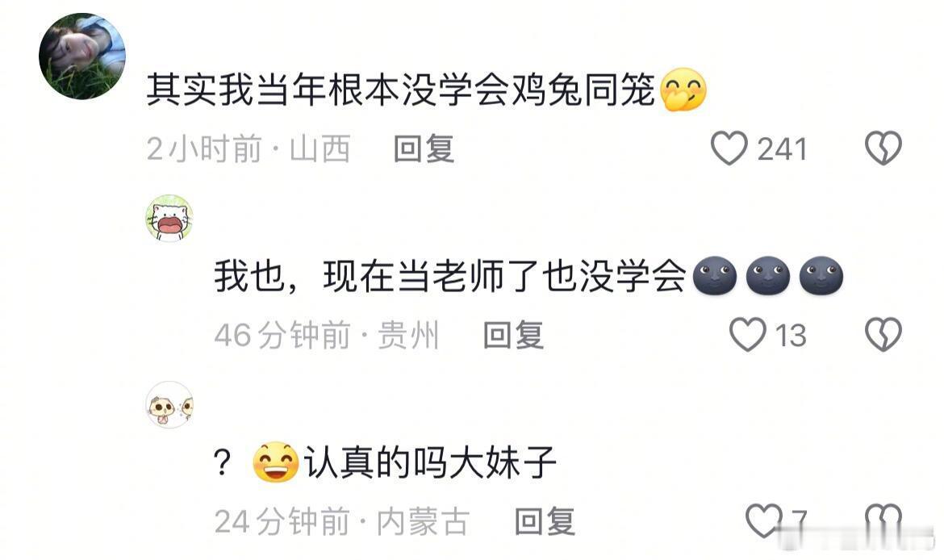Select the reply text 认真的吗大妹子
The width and height of the screenshot is (944, 560).
tap(430, 462)
